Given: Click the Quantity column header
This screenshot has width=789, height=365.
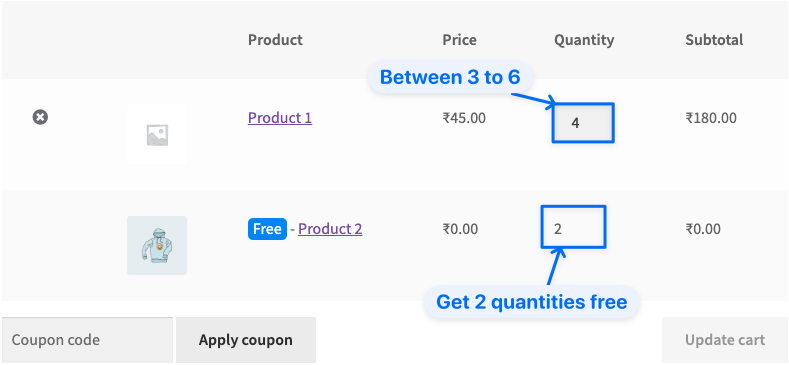Looking at the screenshot, I should (x=584, y=40).
